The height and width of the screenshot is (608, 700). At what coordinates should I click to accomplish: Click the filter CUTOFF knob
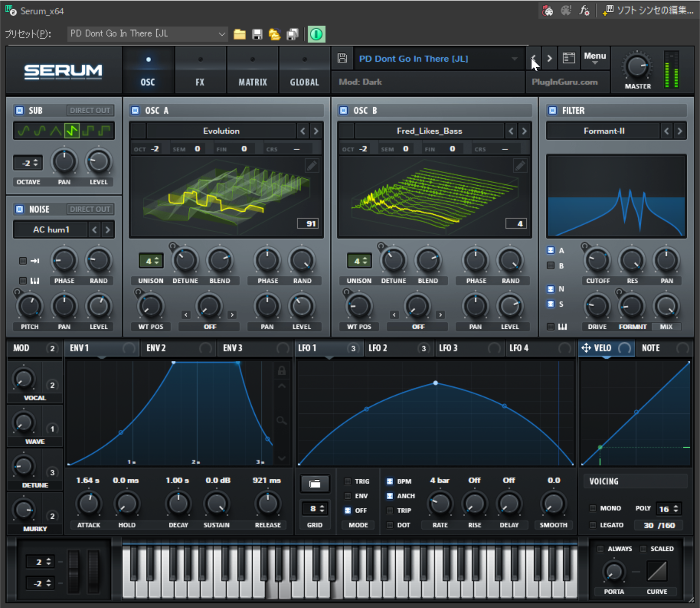point(597,261)
